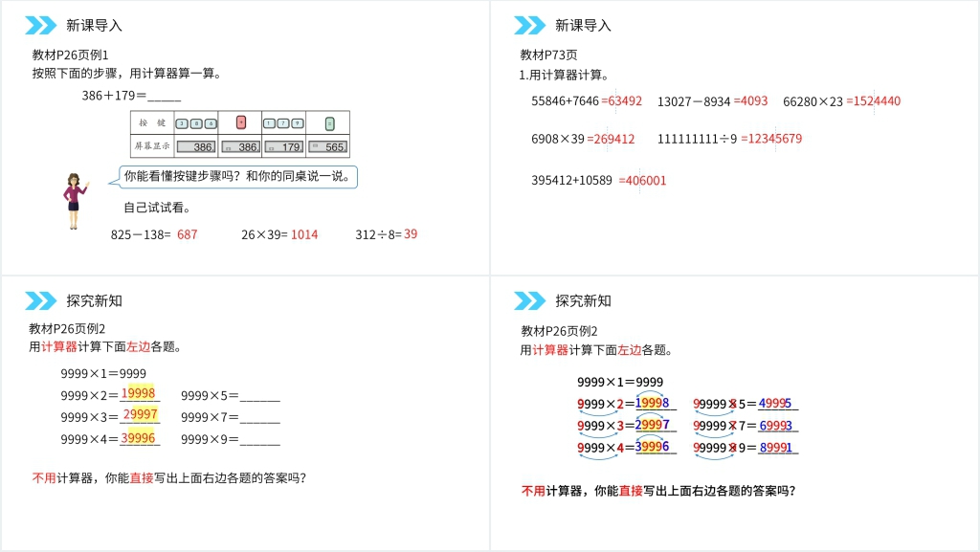Click the red plus key in calculator table

tap(241, 122)
